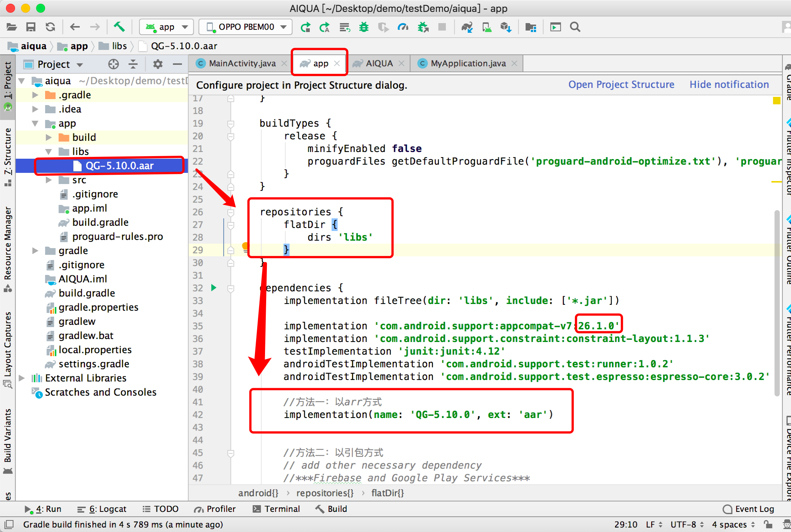Click the Open Project Structure link
The height and width of the screenshot is (532, 791).
621,85
